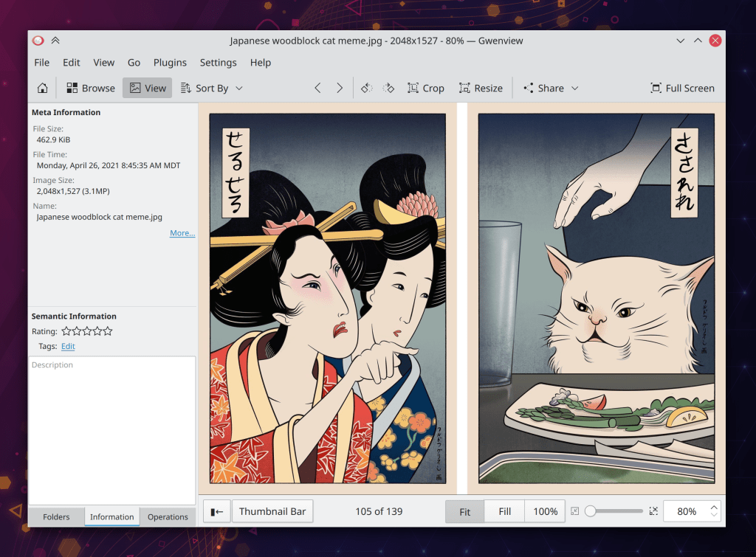This screenshot has width=756, height=557.
Task: Expand the Share dropdown menu
Action: click(x=551, y=88)
